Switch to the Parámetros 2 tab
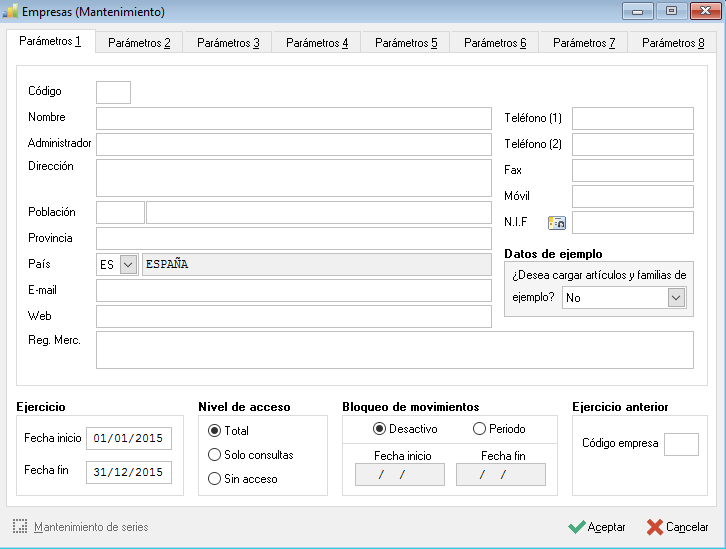This screenshot has width=726, height=549. (139, 43)
